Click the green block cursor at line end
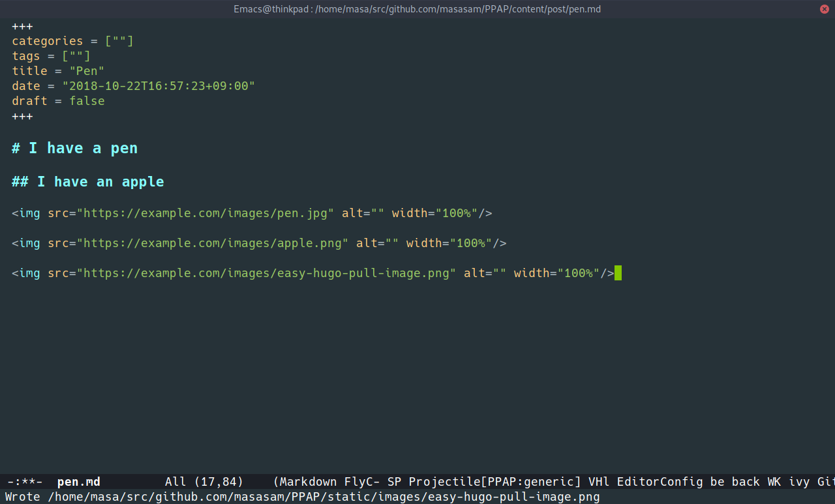Screen dimensions: 835x504 [x=618, y=273]
